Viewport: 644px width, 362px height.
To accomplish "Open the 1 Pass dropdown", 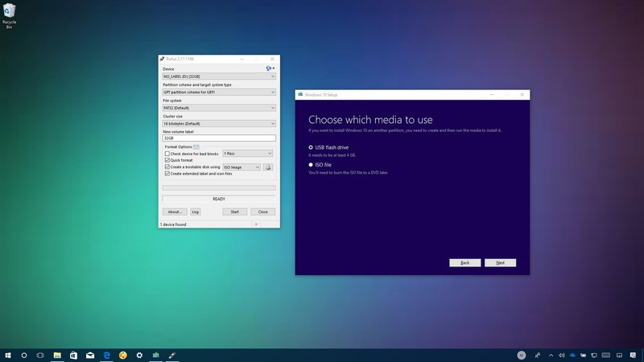I will 248,154.
